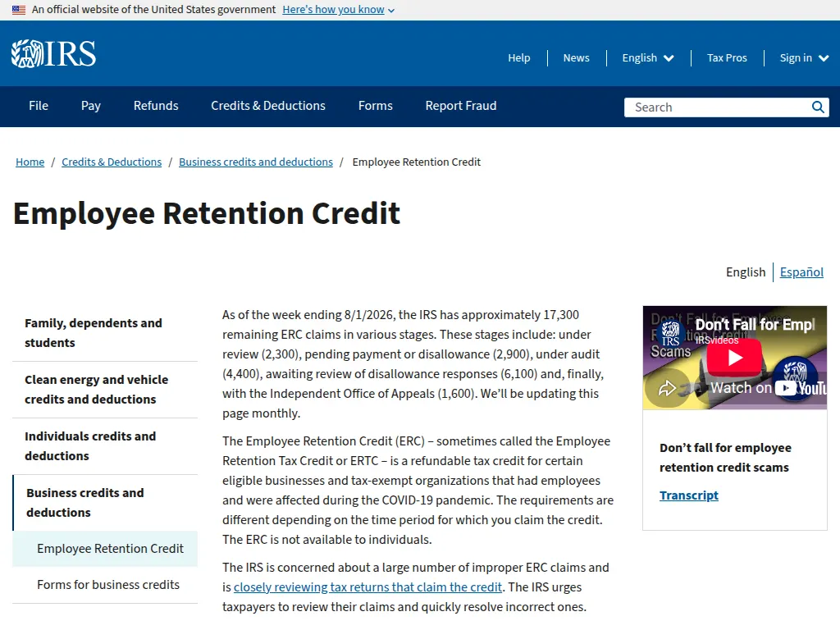Open the Forms menu
Viewport: 840px width, 630px height.
(375, 106)
